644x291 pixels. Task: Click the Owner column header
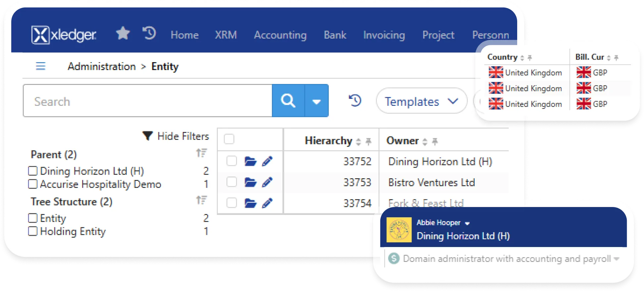click(403, 141)
